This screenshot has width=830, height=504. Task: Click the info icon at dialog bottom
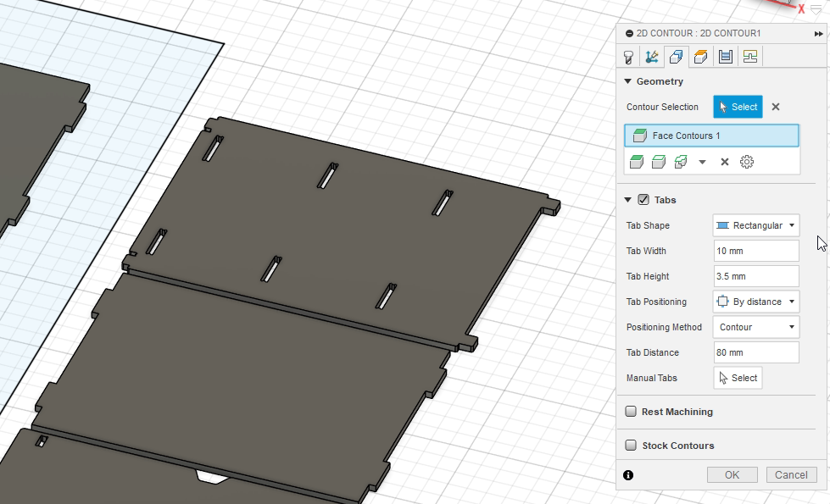click(x=628, y=475)
